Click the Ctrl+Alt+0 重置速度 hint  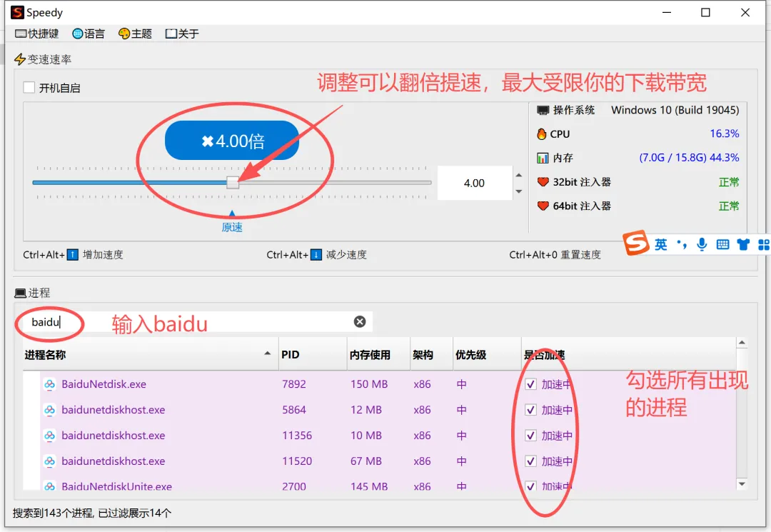click(x=555, y=255)
